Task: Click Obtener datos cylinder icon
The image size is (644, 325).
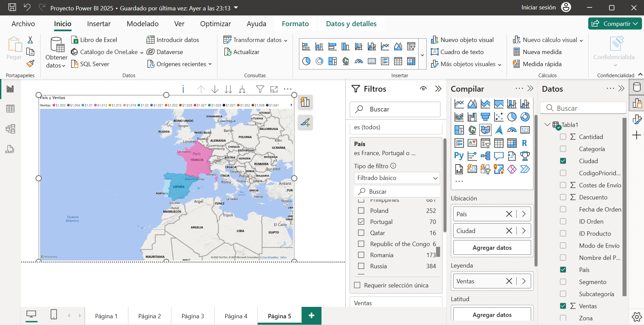Action: 57,45
